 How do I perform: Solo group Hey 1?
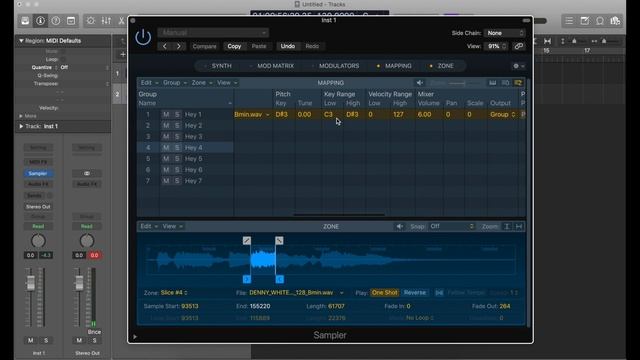[177, 115]
